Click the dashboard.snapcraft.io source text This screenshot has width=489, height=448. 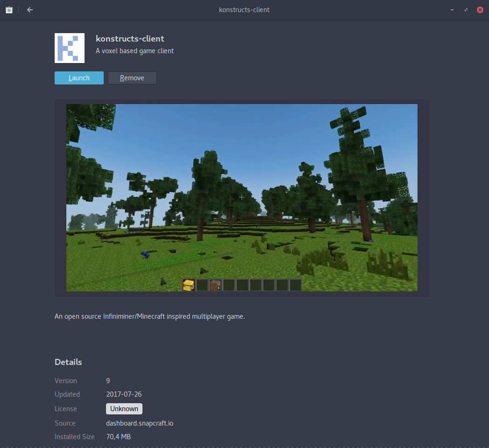pyautogui.click(x=140, y=423)
